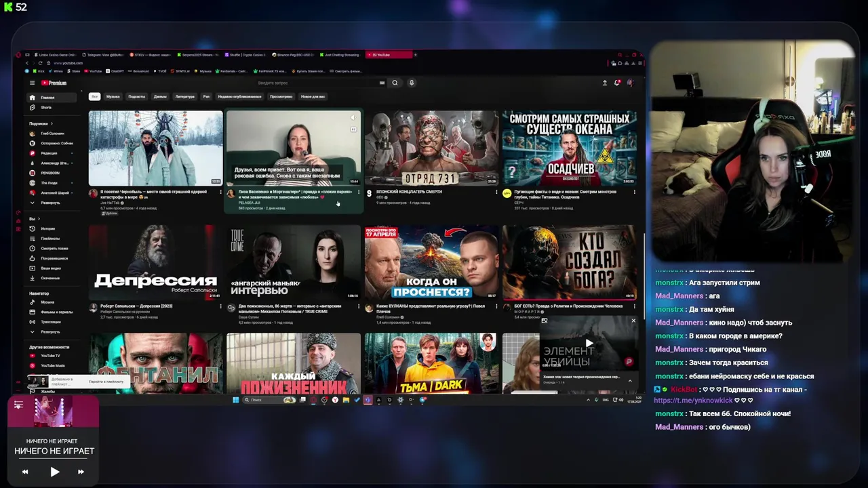Go back with the browser back arrow
Screen dimensions: 868x488
26,63
